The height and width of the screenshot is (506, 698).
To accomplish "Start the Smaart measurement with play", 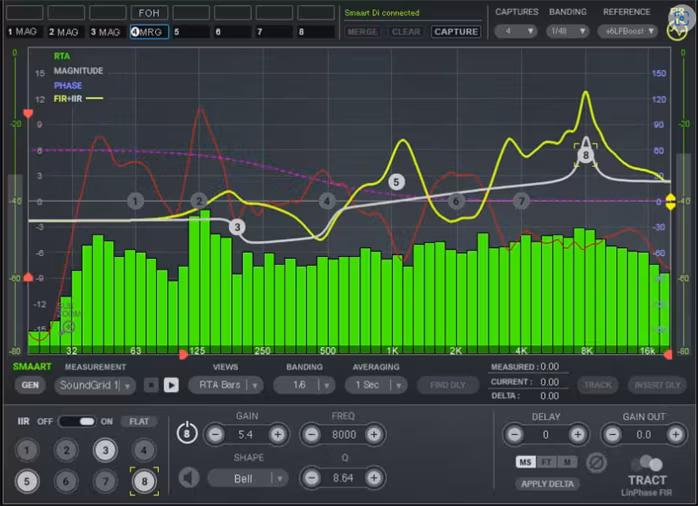I will tap(171, 385).
